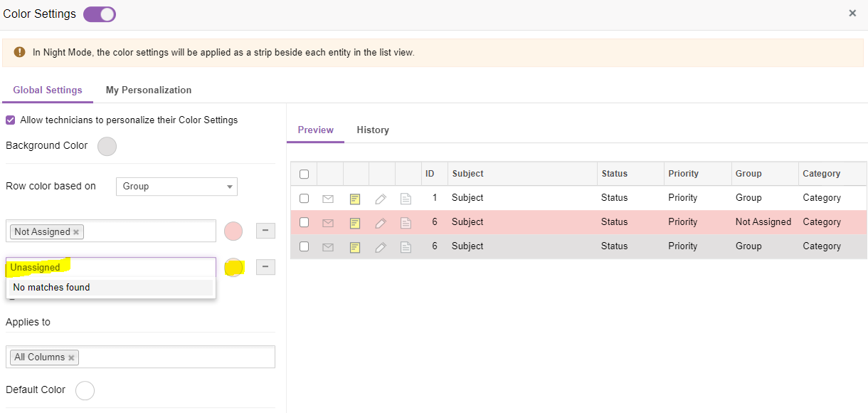Click the yellow note icon in Not Assigned row
The width and height of the screenshot is (868, 413).
(355, 223)
